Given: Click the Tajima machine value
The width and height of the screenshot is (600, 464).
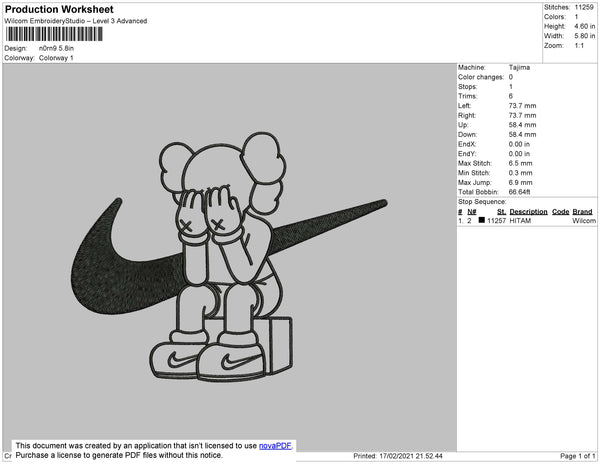Looking at the screenshot, I should pyautogui.click(x=519, y=67).
